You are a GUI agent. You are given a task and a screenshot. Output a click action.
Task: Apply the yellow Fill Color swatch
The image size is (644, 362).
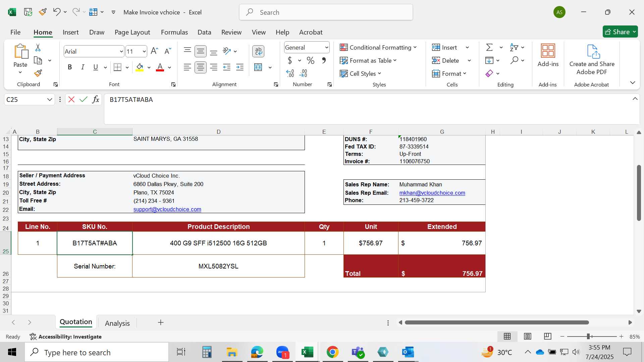[140, 67]
